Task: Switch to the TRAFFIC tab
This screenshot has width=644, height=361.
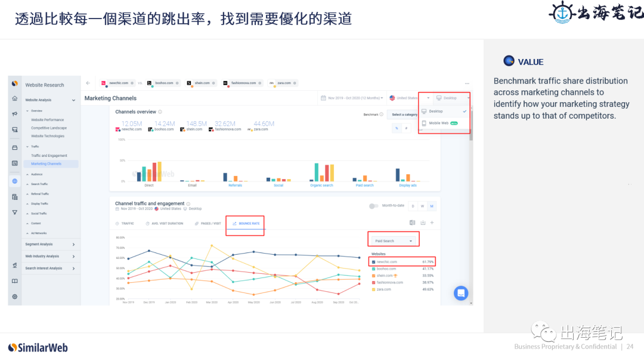Action: tap(125, 224)
